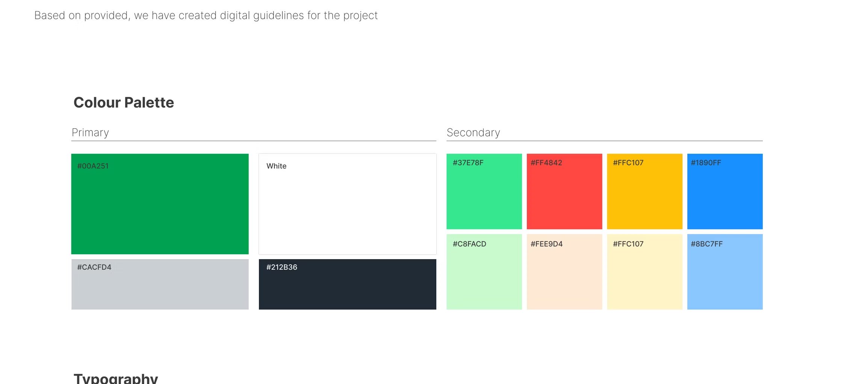Pick the red #FF4842 secondary swatch
Image resolution: width=868 pixels, height=384 pixels.
[x=564, y=191]
